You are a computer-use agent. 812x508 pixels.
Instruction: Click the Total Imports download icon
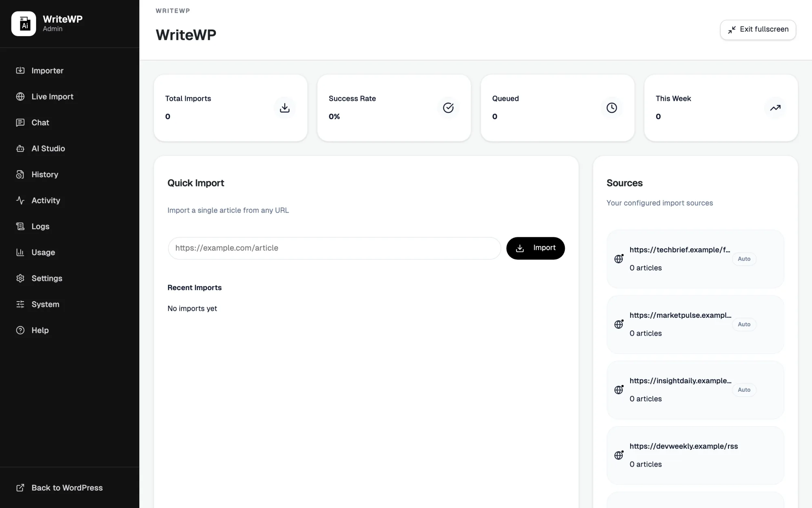285,108
